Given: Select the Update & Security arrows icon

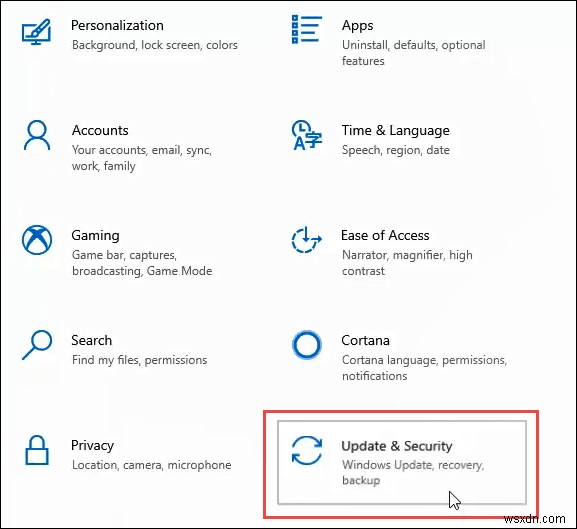Looking at the screenshot, I should tap(307, 450).
